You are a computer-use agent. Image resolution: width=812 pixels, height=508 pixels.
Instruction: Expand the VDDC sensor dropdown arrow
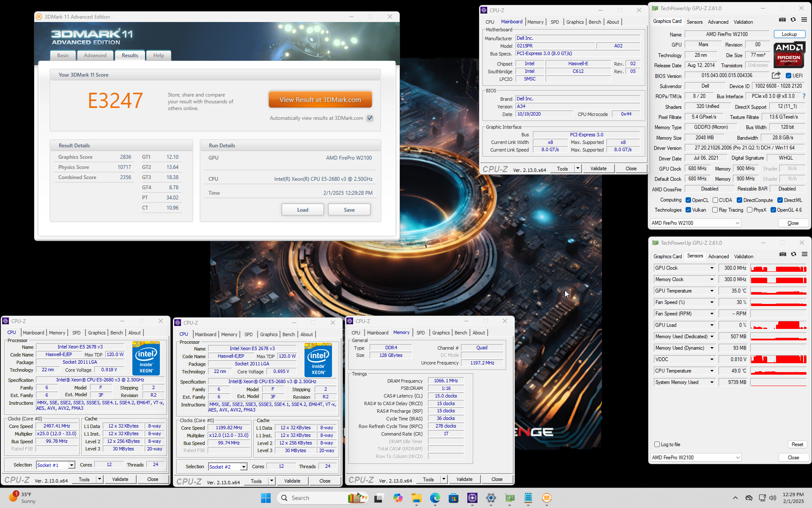pyautogui.click(x=712, y=359)
